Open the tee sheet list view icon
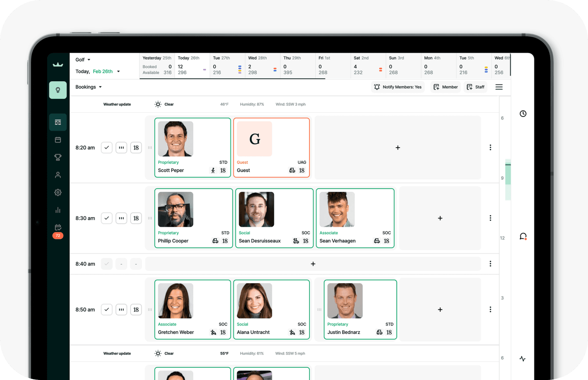Screen dimensions: 588x380 pyautogui.click(x=58, y=122)
